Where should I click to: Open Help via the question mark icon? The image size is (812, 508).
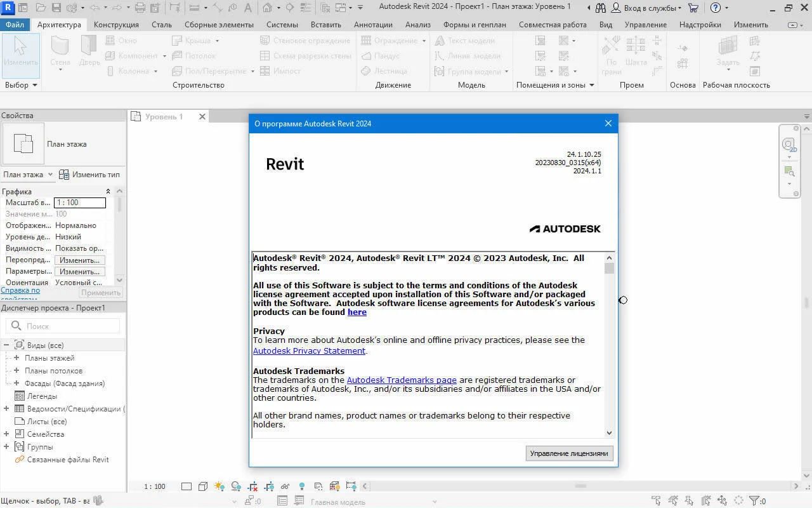(x=716, y=8)
